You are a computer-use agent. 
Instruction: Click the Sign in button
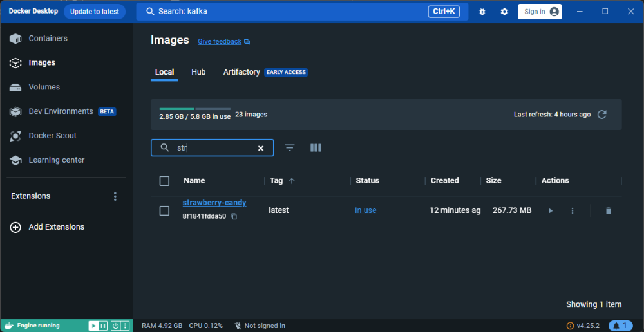pos(540,12)
